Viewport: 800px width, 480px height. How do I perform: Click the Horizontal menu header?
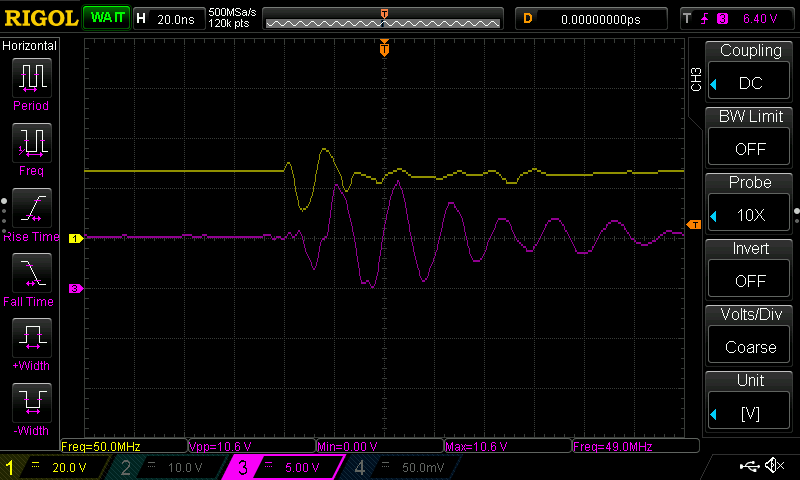coord(30,45)
